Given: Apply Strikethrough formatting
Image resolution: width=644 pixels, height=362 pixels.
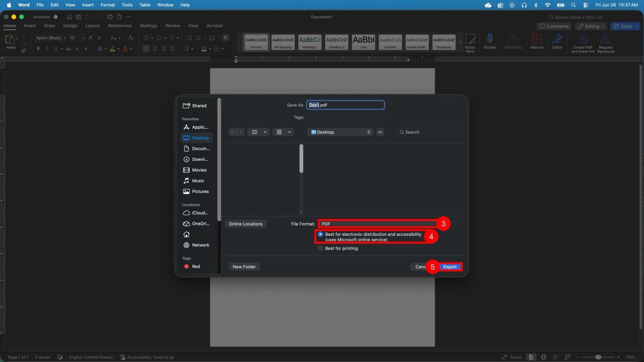Looking at the screenshot, I should (x=69, y=49).
